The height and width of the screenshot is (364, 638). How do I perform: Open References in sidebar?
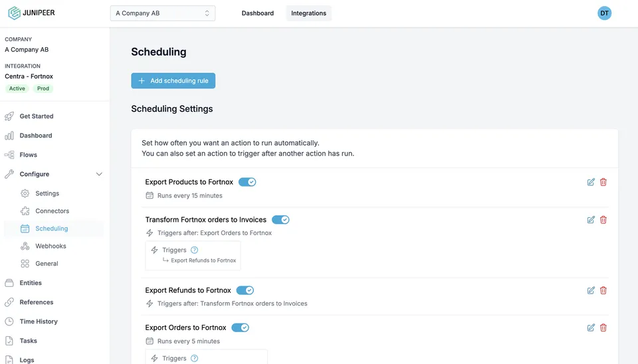(x=37, y=302)
